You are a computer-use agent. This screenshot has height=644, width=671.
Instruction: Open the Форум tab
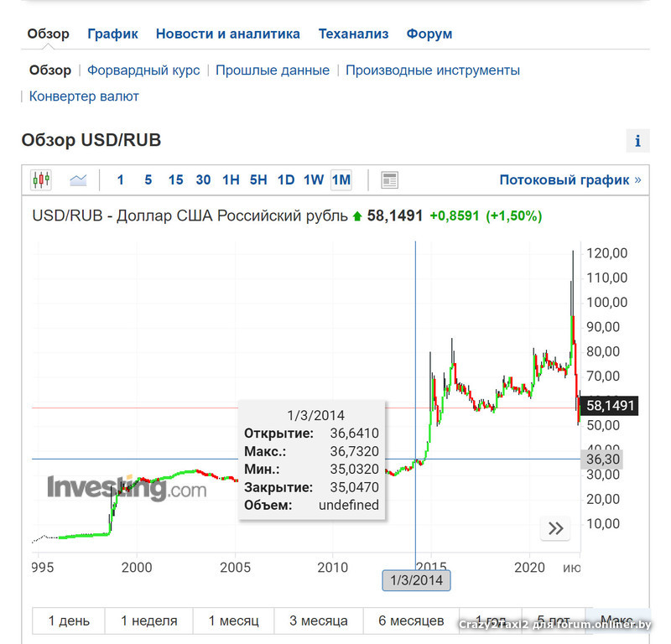tap(429, 34)
